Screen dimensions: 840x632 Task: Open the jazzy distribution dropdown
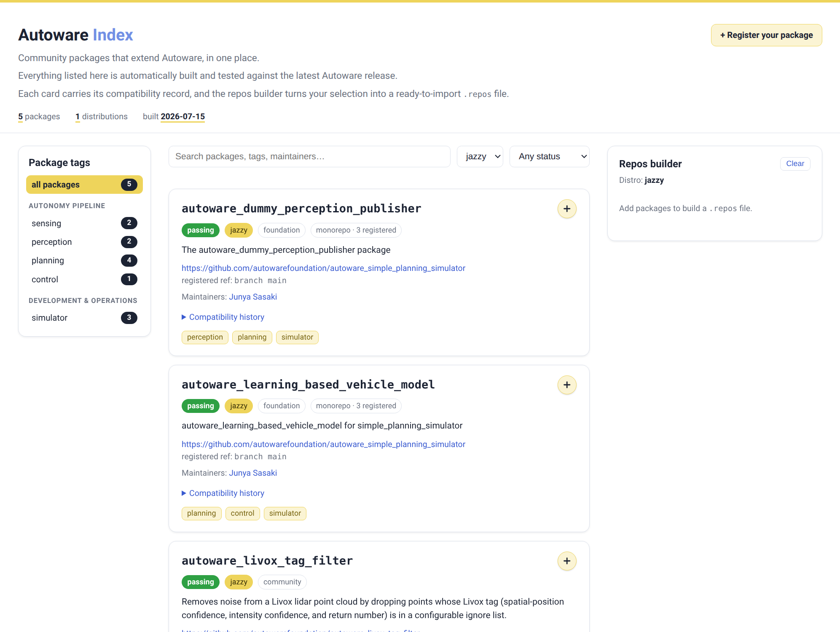(480, 156)
